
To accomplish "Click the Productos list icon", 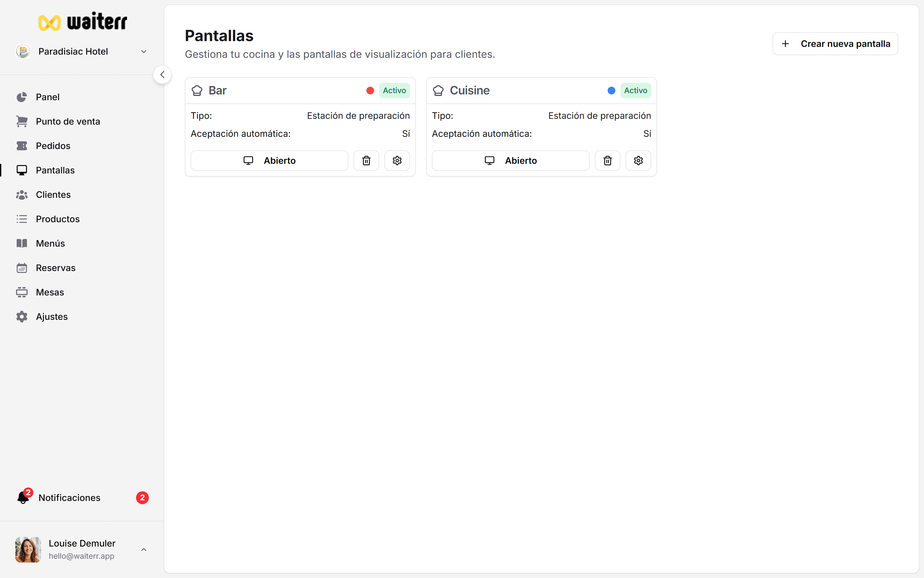I will pyautogui.click(x=22, y=219).
